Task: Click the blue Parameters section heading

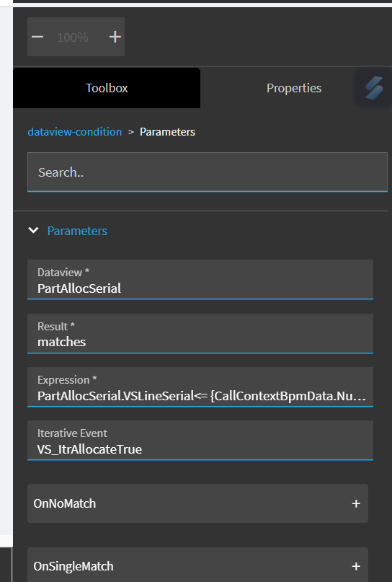Action: [x=77, y=231]
